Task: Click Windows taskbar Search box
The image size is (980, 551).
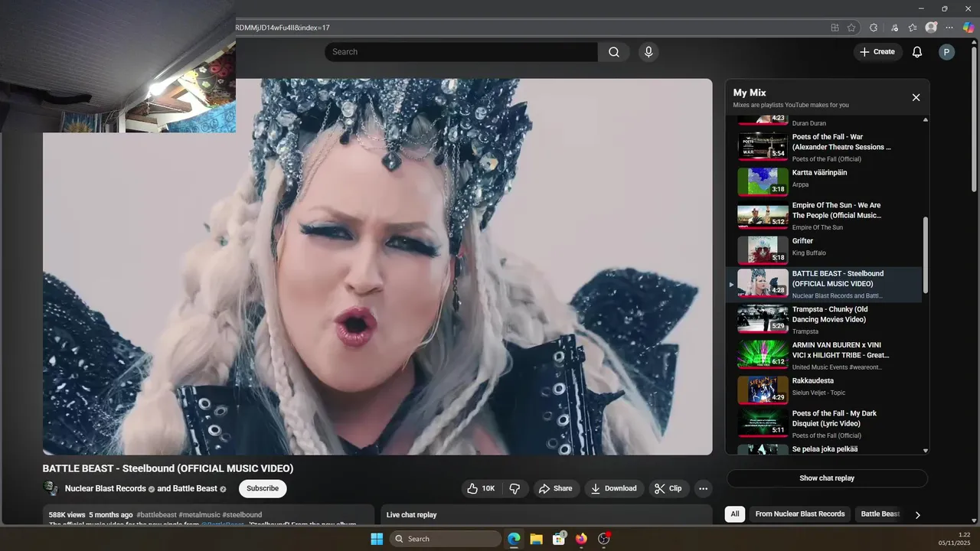Action: coord(446,539)
